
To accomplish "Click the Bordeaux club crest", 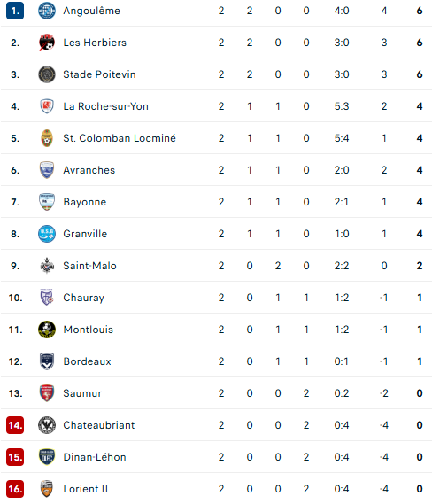I will [47, 361].
